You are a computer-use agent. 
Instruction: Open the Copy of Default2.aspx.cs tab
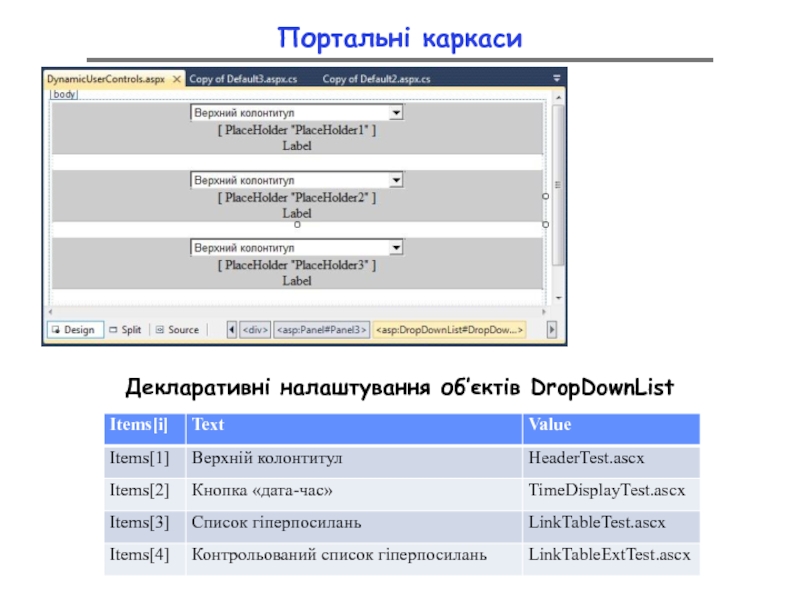(x=376, y=79)
